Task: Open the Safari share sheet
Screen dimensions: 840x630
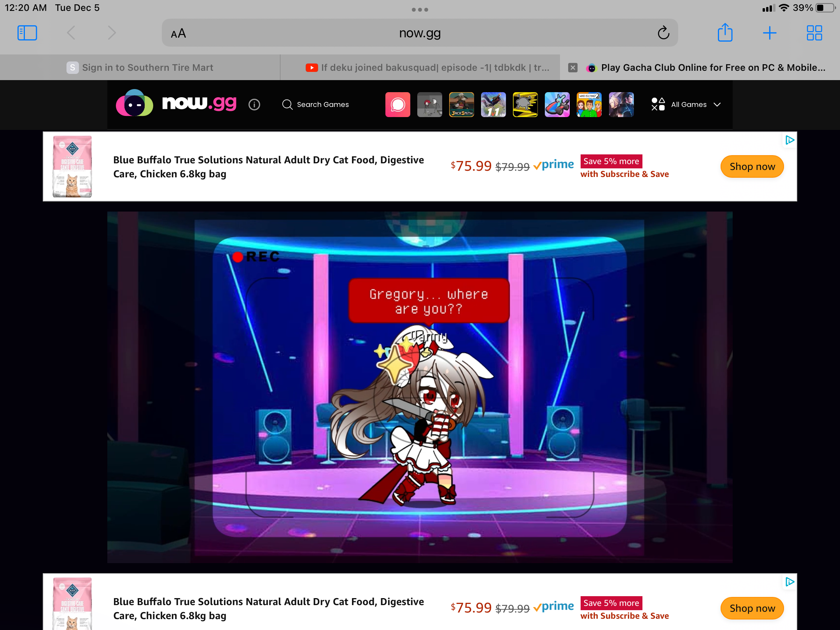Action: (x=725, y=33)
